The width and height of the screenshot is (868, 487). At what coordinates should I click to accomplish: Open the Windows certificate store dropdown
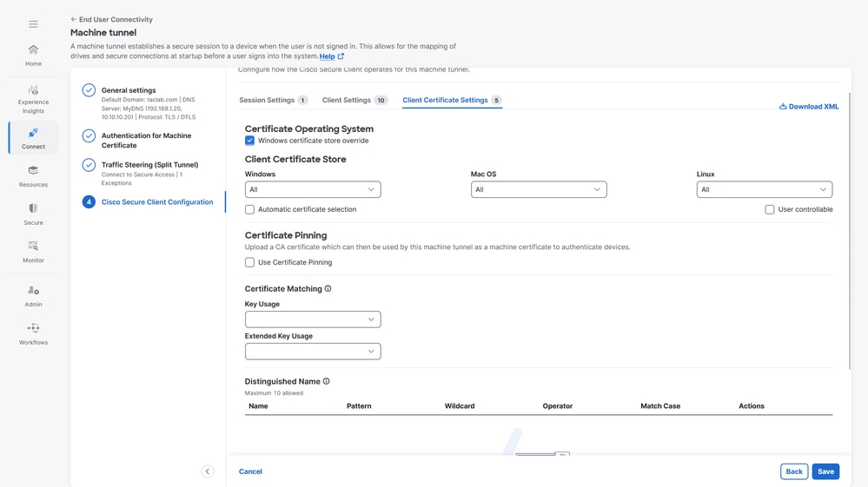click(x=313, y=189)
